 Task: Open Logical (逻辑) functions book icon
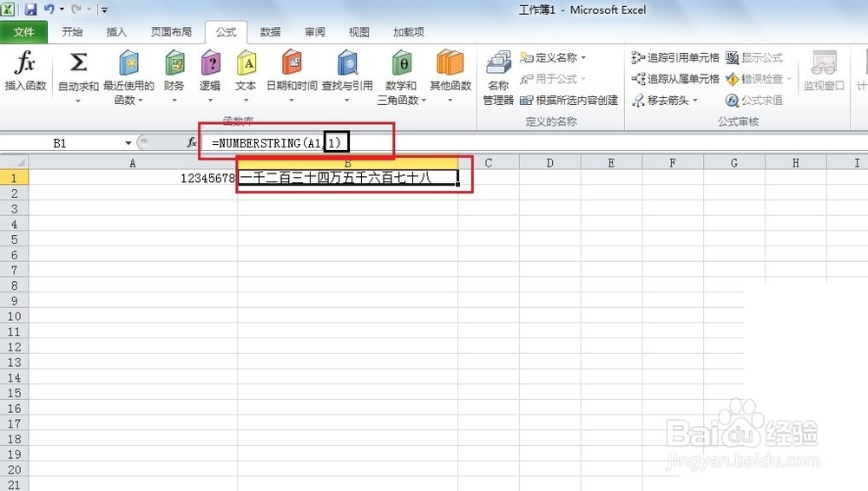click(210, 62)
